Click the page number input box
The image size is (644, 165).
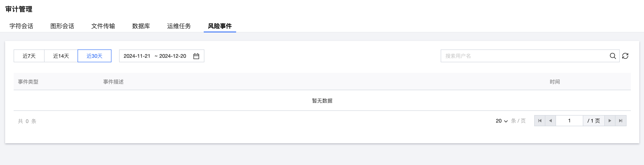click(x=569, y=121)
